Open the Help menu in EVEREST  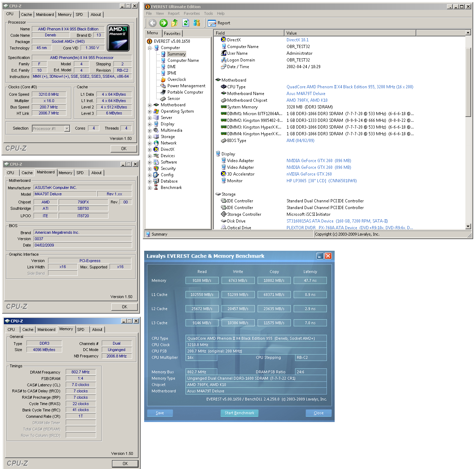(x=221, y=13)
